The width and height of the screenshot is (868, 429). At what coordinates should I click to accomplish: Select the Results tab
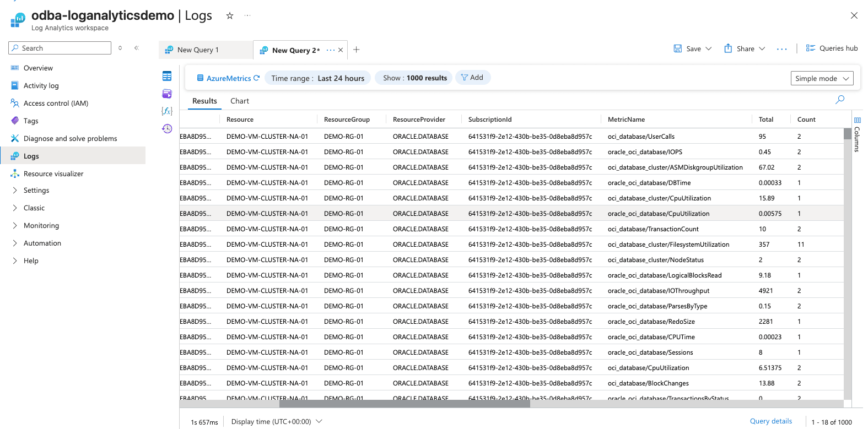204,101
